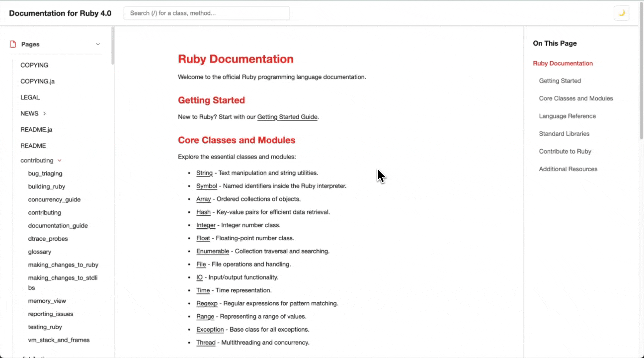
Task: Collapse the Pages sidebar section
Action: point(98,44)
